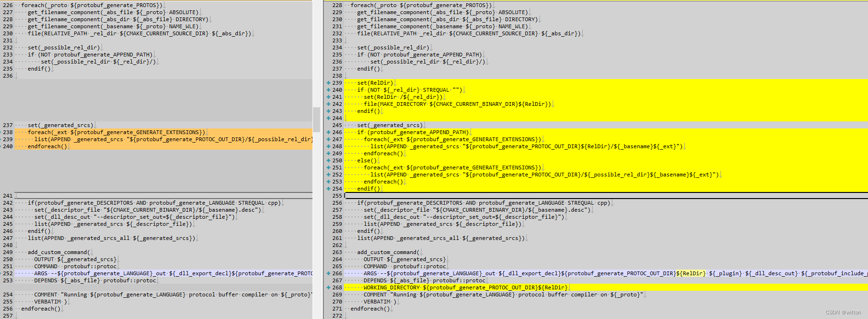The image size is (868, 319).
Task: Click the endforeach() on right pane line 271
Action: click(370, 309)
